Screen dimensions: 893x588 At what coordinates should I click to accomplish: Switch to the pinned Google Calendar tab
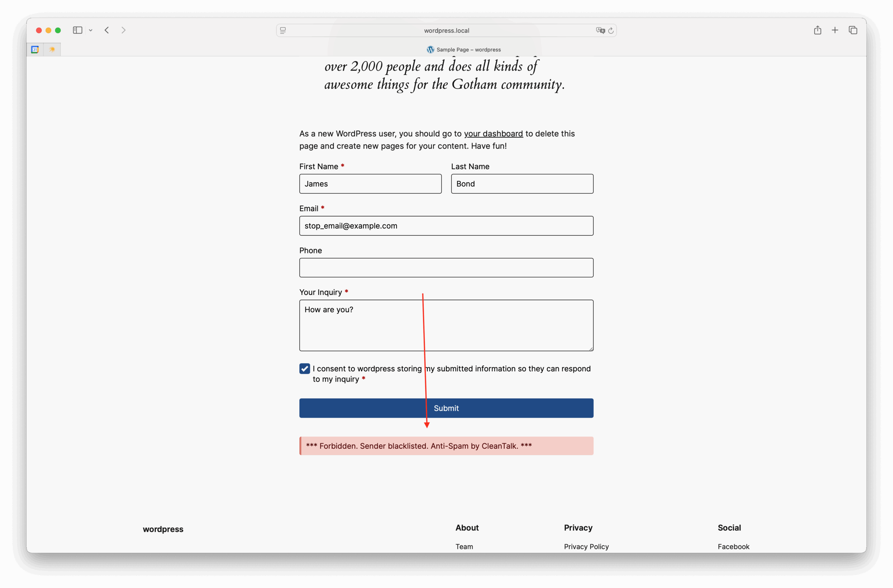click(x=35, y=50)
